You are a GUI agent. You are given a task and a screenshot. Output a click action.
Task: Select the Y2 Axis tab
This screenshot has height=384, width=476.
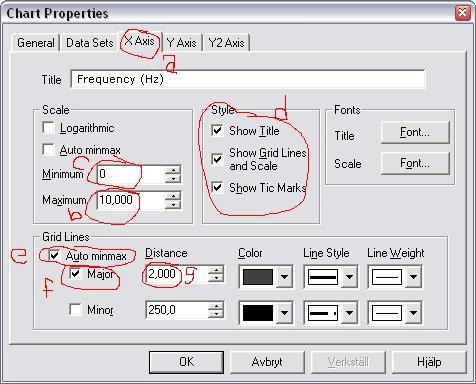(x=226, y=43)
